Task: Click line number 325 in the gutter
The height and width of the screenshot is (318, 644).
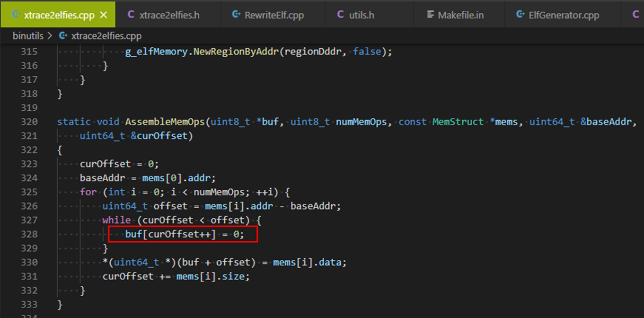Action: [29, 192]
